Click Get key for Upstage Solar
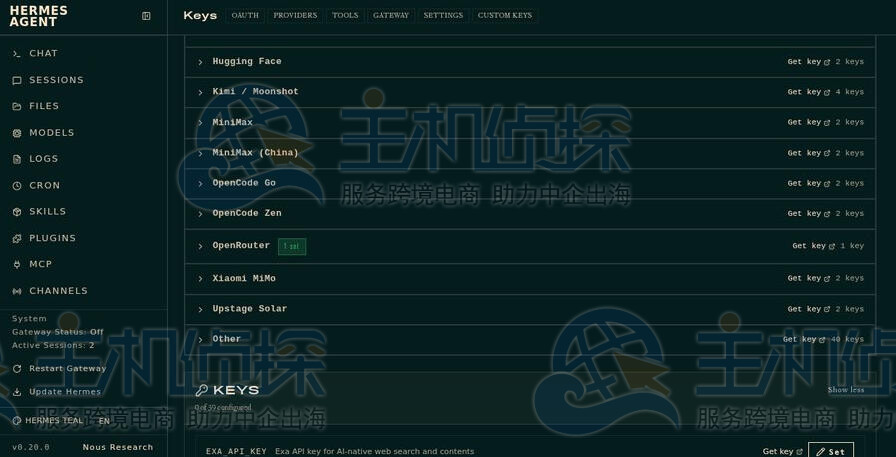This screenshot has height=457, width=896. point(808,309)
